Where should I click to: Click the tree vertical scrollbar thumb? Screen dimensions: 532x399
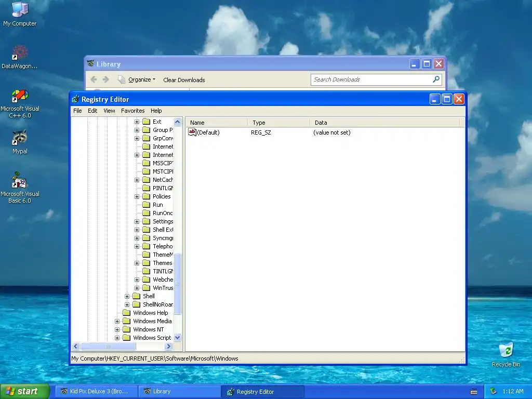tap(178, 284)
